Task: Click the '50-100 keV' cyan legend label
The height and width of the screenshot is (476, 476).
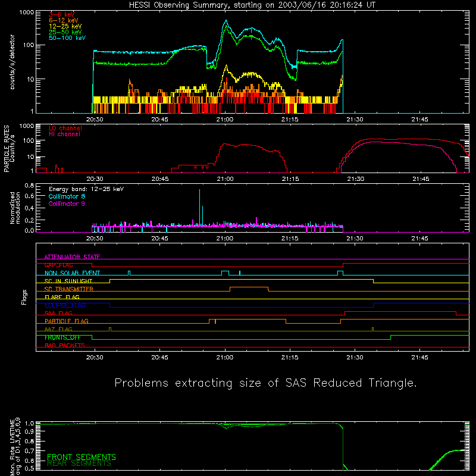Action: coord(67,38)
